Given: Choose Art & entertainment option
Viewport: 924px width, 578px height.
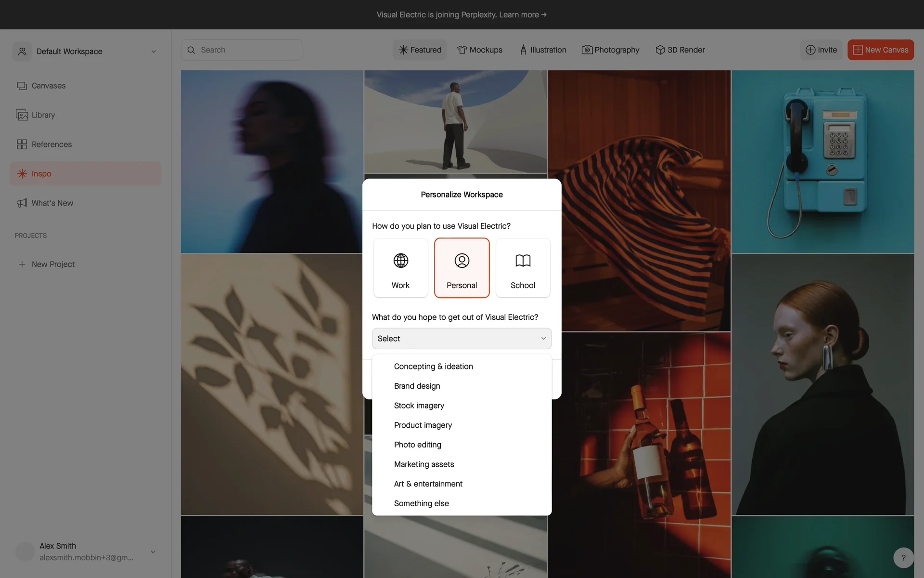Looking at the screenshot, I should pos(428,484).
